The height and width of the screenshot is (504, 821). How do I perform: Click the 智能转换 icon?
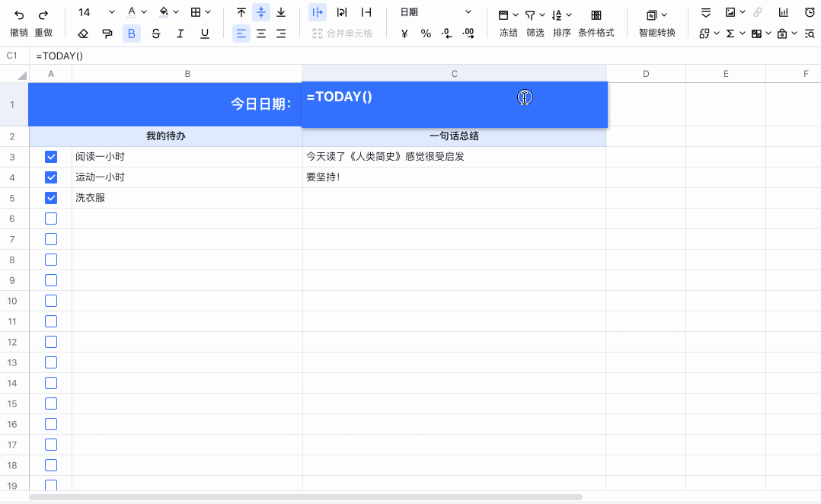[x=651, y=15]
